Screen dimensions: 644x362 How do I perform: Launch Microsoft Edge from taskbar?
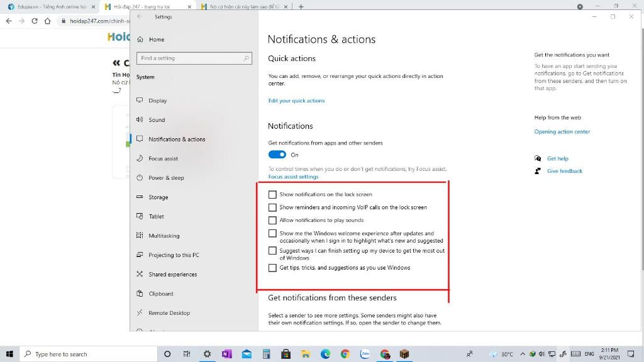(x=325, y=354)
